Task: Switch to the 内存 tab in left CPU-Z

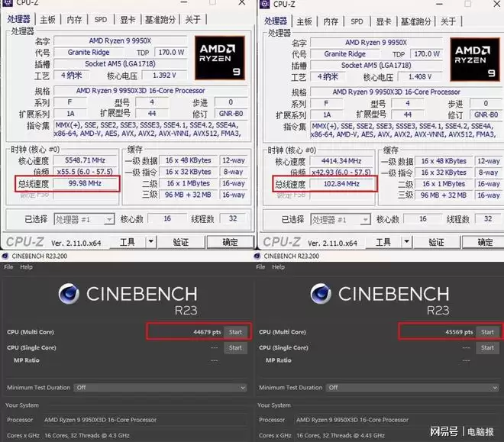Action: 74,20
